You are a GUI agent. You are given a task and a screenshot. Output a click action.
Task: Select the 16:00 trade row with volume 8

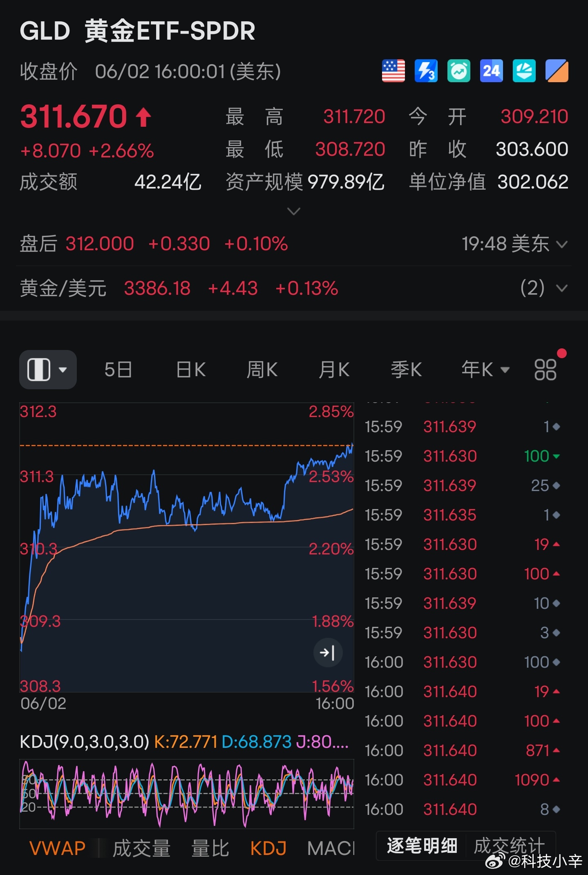[462, 810]
